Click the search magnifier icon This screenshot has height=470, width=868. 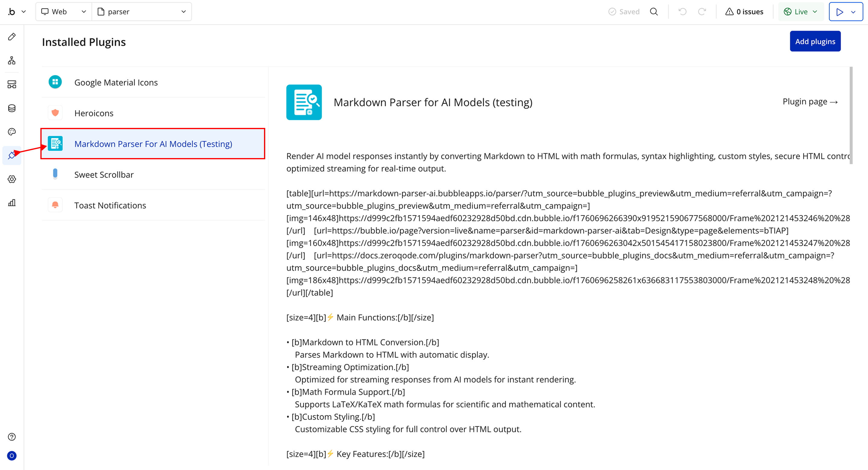(654, 12)
